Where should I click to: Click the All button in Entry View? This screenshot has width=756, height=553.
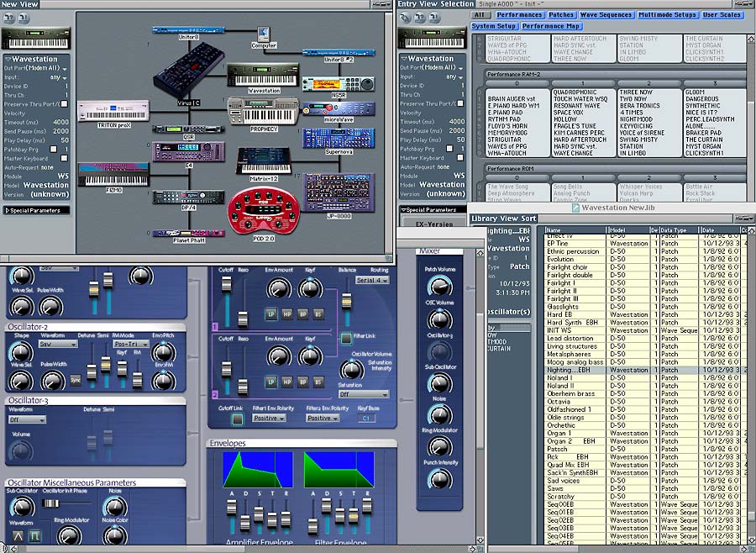480,15
